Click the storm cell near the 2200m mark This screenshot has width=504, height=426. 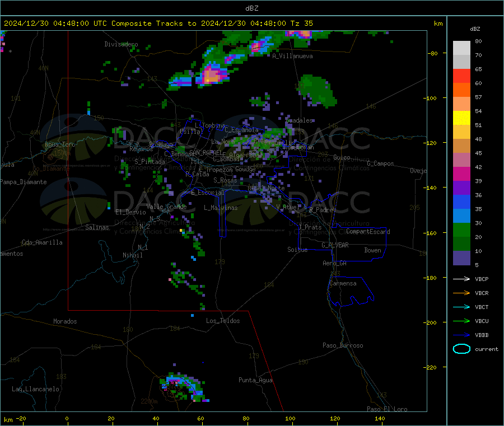pyautogui.click(x=183, y=387)
